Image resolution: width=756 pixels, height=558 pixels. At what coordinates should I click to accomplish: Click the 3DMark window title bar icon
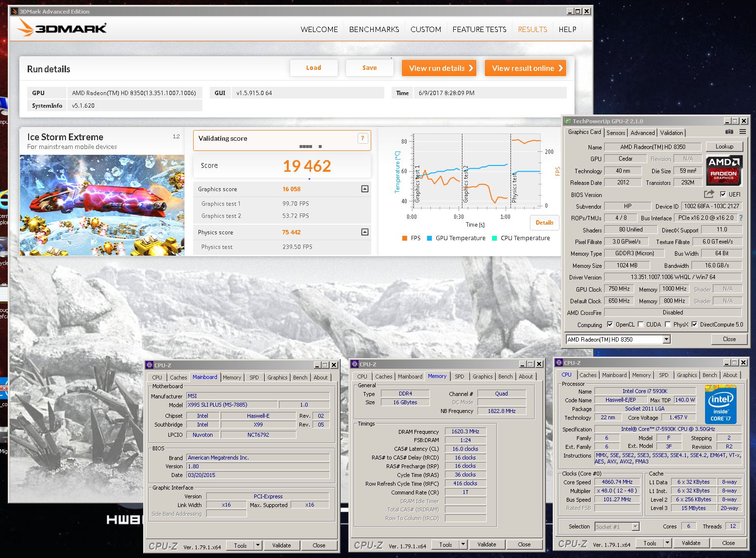point(15,11)
